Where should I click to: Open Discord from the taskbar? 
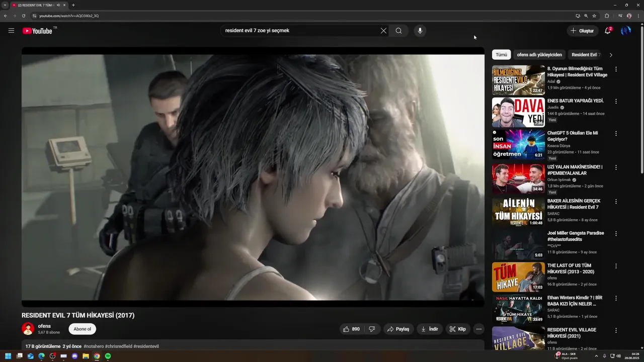pos(75,356)
